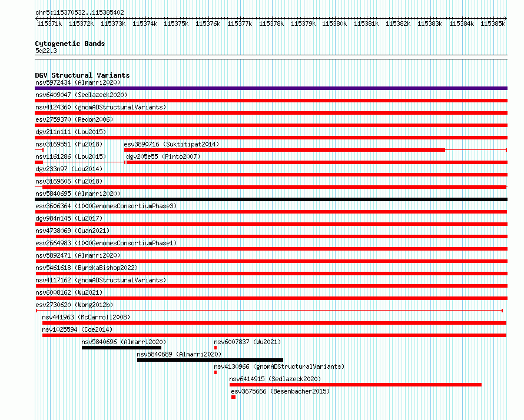Open nsv441963 (McCarroll2008) label
The image size is (524, 420).
86,317
